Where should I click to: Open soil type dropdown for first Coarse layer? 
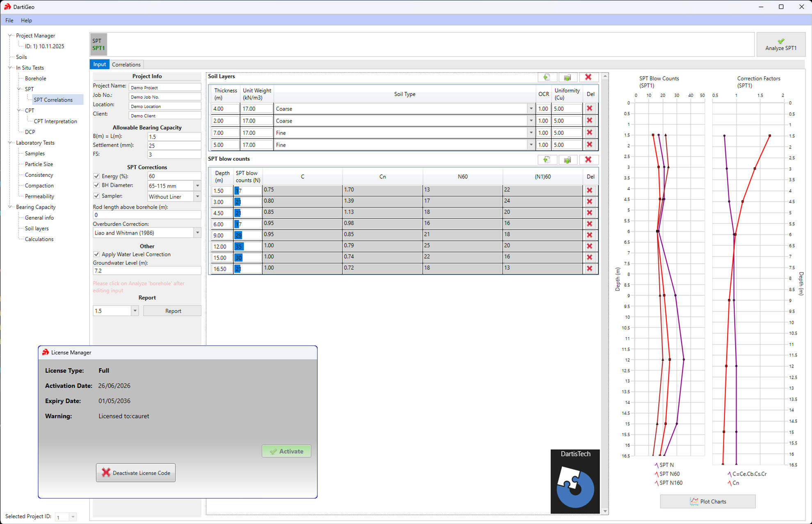[531, 109]
